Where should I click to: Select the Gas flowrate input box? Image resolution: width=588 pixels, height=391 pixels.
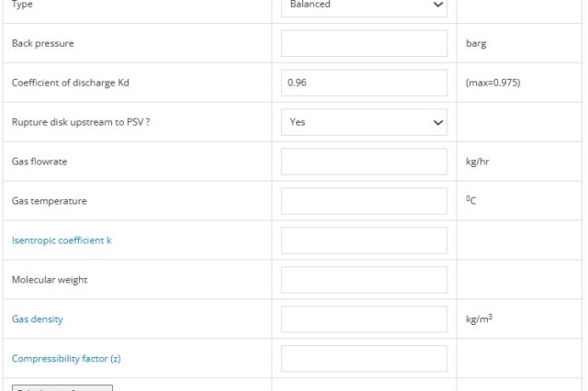coord(364,162)
